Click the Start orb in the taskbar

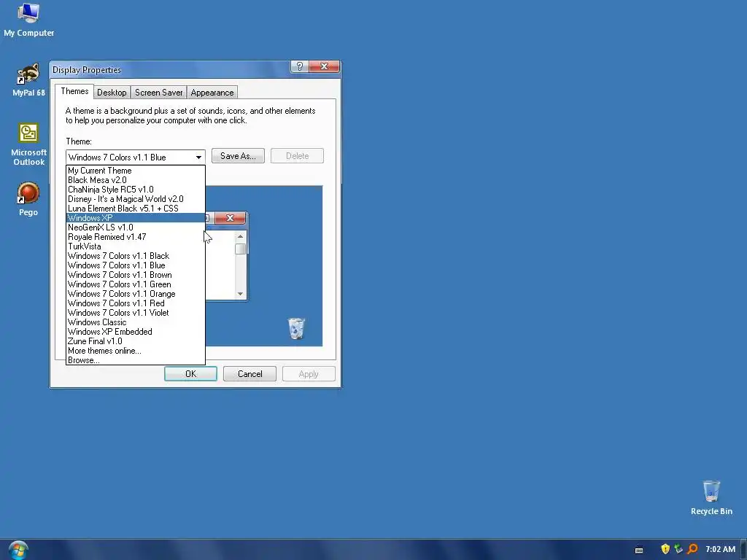click(18, 550)
